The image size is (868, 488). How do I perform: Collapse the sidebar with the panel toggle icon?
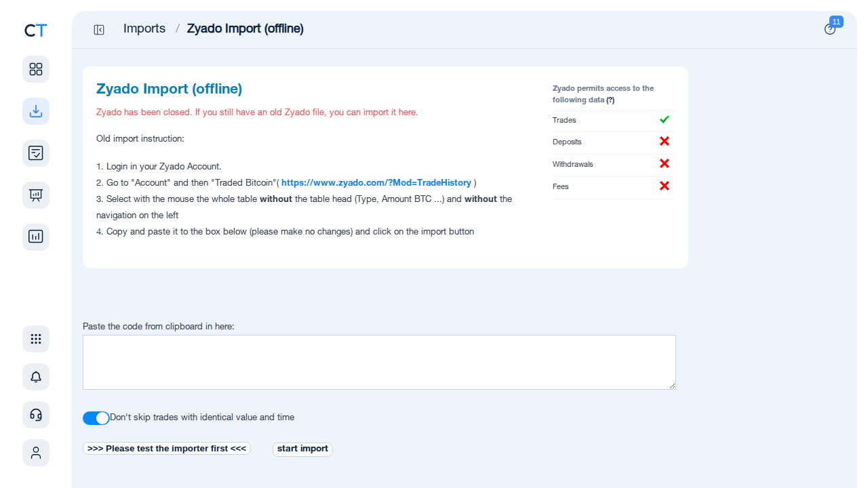pyautogui.click(x=99, y=29)
